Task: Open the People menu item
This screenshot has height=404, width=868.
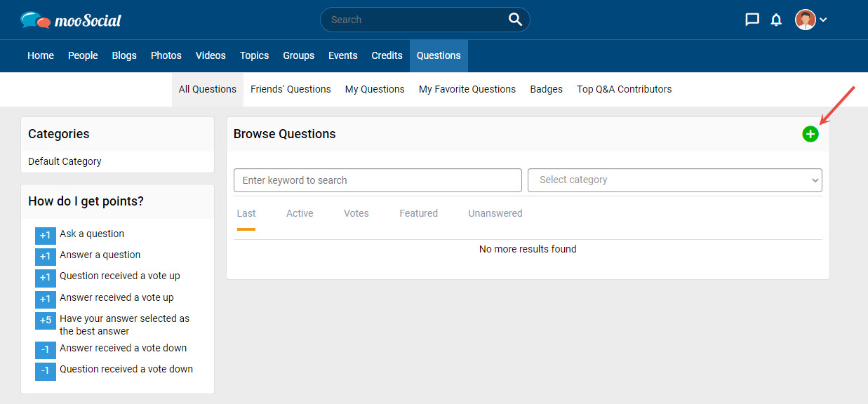Action: pos(83,55)
